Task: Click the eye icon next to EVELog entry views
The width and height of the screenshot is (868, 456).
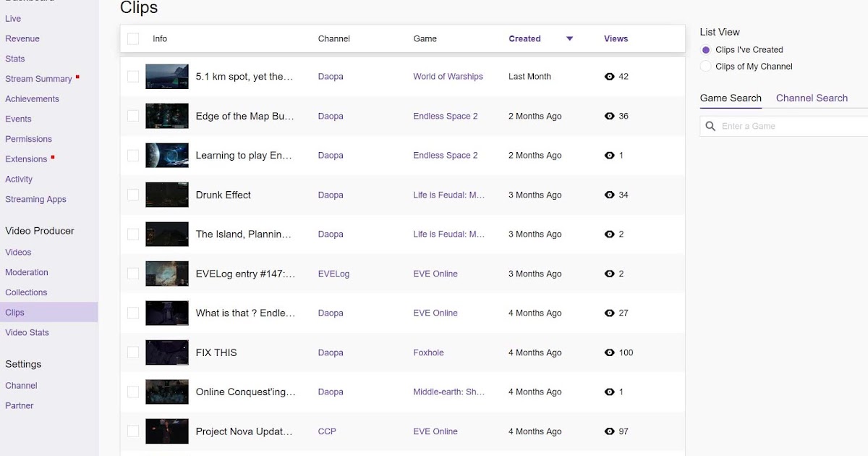Action: pos(608,274)
